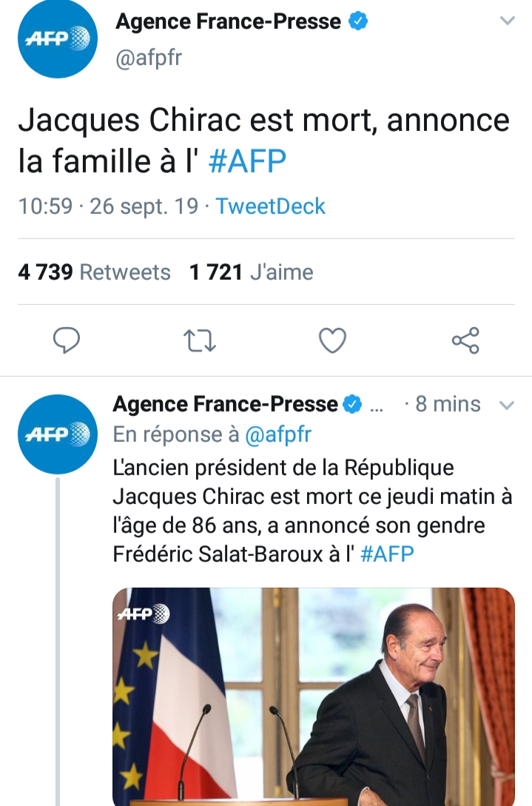Open #AFP hashtag in main tweet
The height and width of the screenshot is (806, 532).
pyautogui.click(x=247, y=162)
